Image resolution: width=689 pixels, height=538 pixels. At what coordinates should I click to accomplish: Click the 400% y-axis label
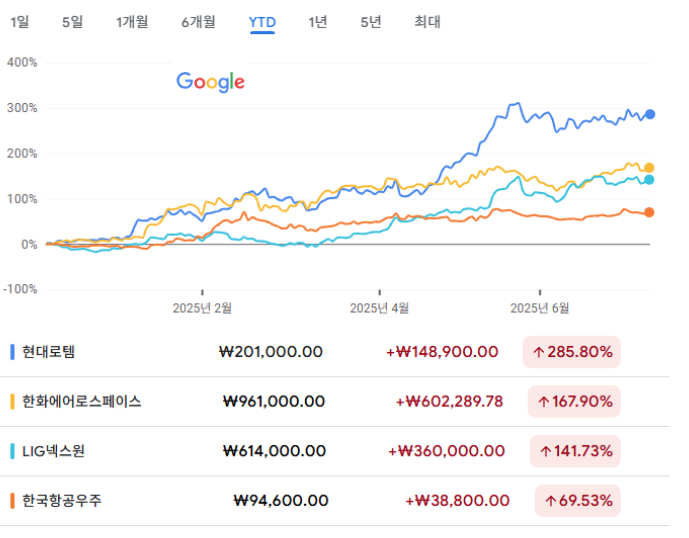(x=22, y=62)
